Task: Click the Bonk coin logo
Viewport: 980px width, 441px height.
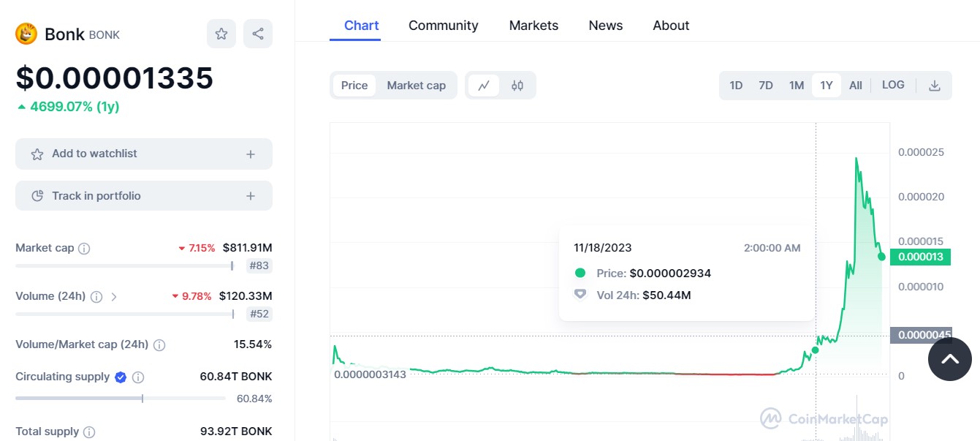Action: [26, 34]
